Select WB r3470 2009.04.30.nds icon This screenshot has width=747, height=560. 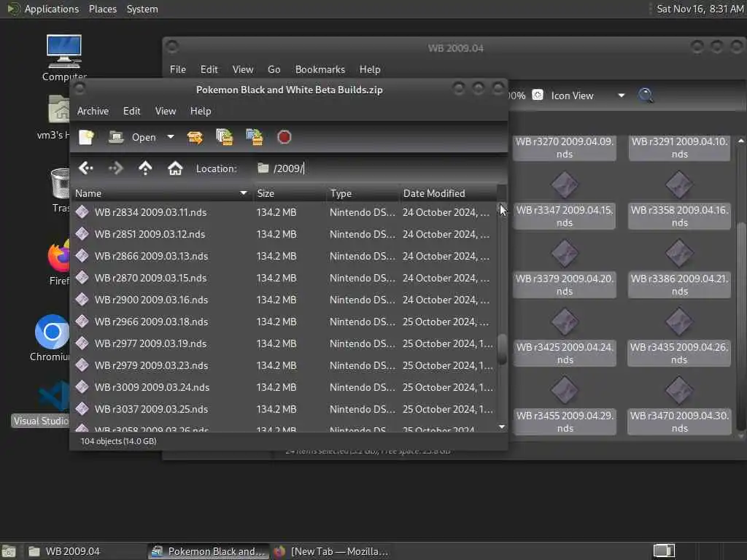(x=679, y=391)
